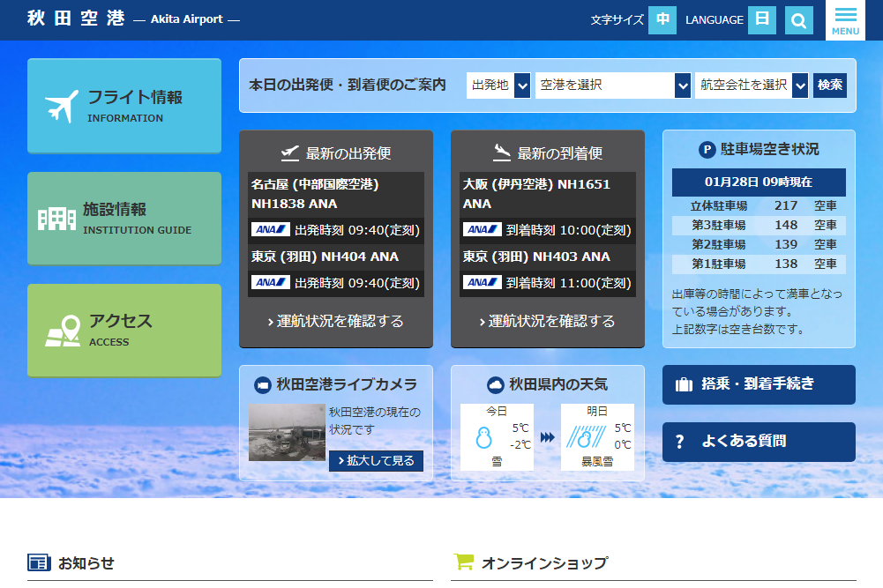Toggle font size 中 button
Screen dimensions: 883x588
tap(662, 20)
